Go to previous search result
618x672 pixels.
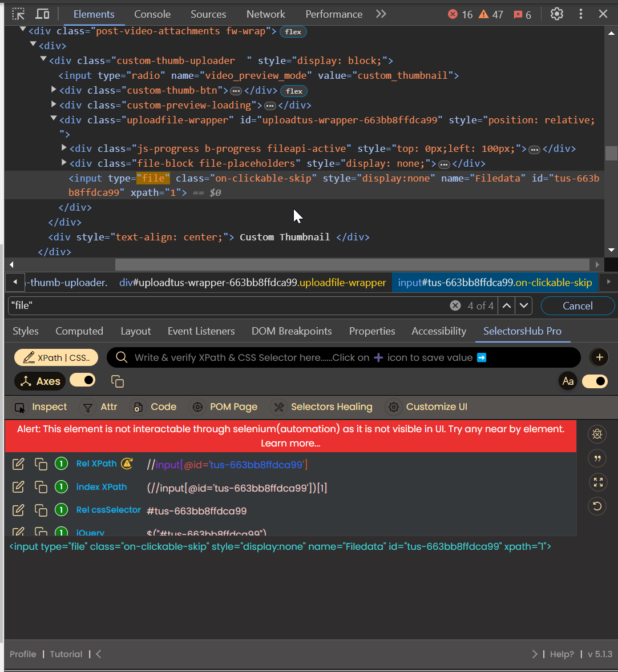coord(507,305)
